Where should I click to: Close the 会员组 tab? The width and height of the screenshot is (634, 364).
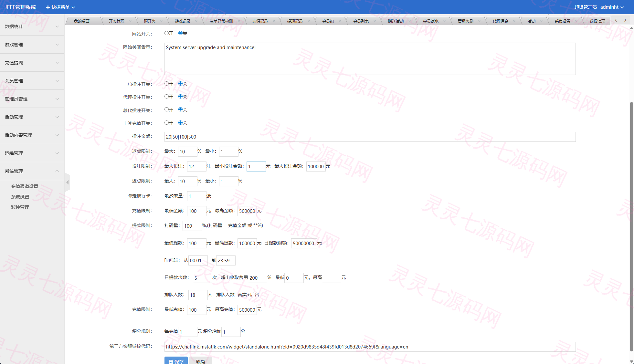(340, 21)
